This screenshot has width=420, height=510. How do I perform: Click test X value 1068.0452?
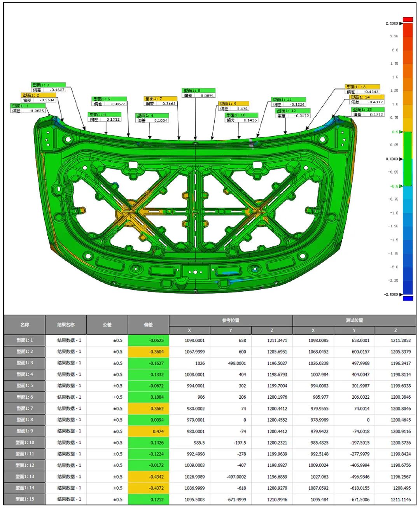[x=318, y=352]
